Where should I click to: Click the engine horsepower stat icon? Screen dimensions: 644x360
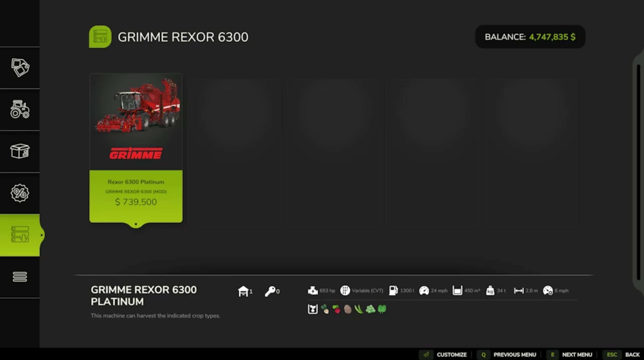coord(312,291)
